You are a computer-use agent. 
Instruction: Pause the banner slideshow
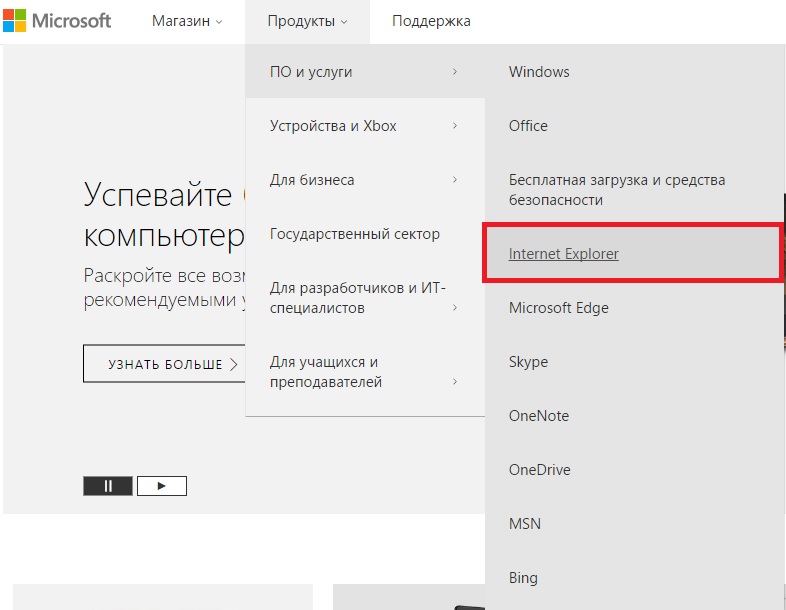click(x=108, y=486)
